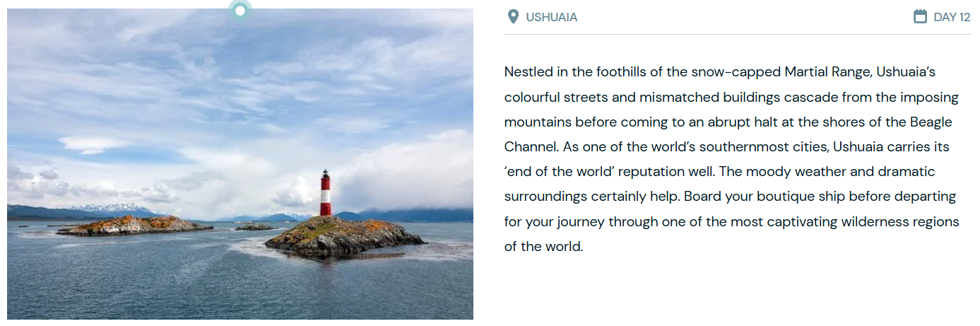Image resolution: width=980 pixels, height=326 pixels.
Task: Click "Beagle" in the description text
Action: pos(930,122)
